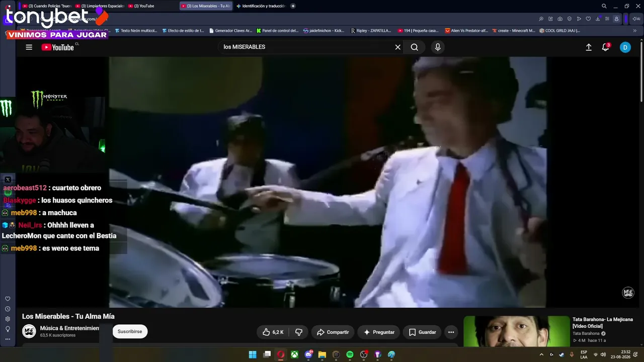Run search with magnifying glass button

(414, 47)
